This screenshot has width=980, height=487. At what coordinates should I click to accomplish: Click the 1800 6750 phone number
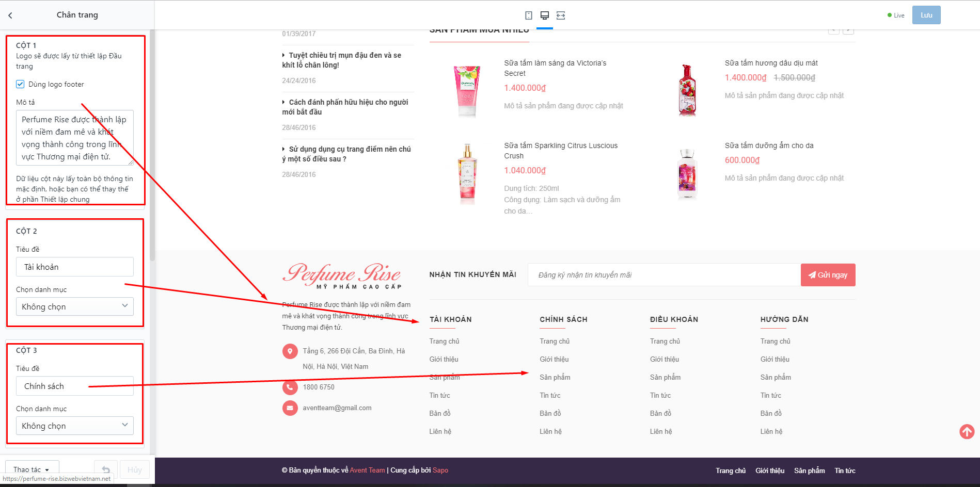coord(319,387)
